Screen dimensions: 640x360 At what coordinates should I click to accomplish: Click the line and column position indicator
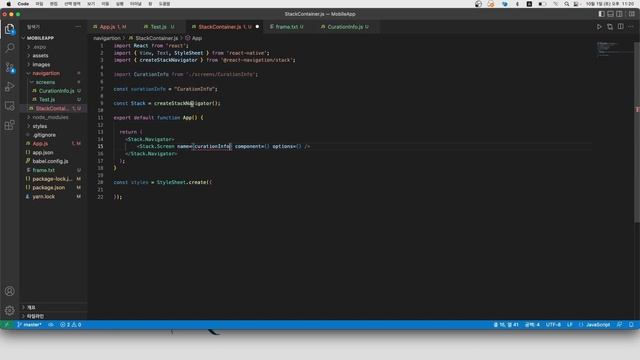coord(506,324)
